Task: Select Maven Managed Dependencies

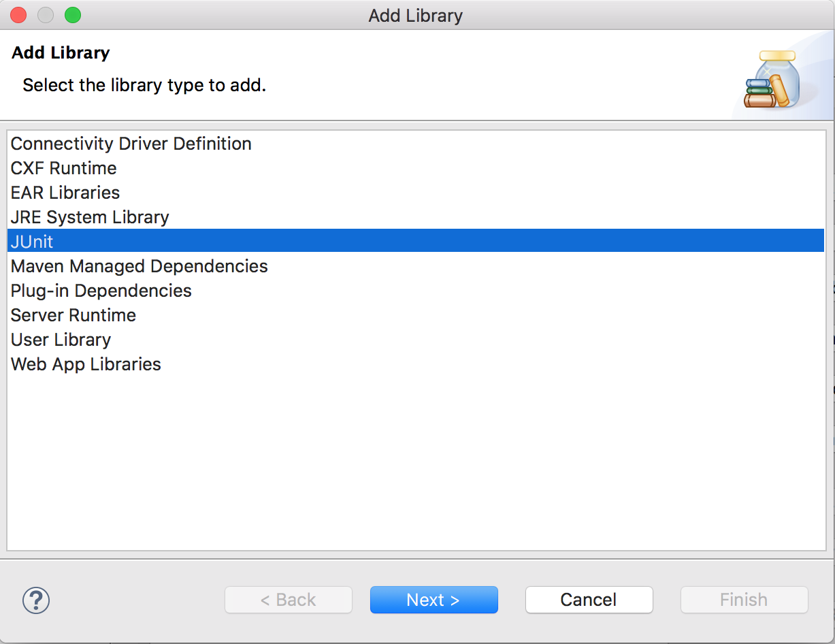Action: [x=139, y=266]
